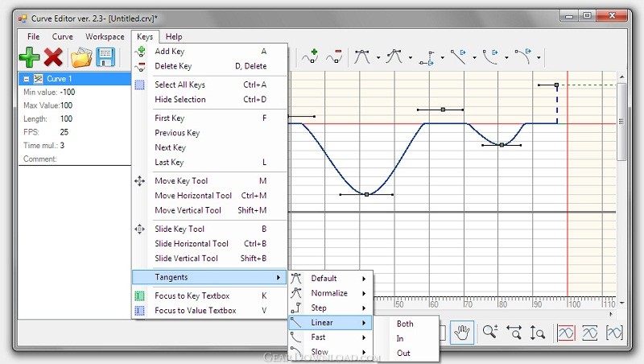This screenshot has width=644, height=364.
Task: Click the fast tangents toolbar icon
Action: (x=490, y=56)
